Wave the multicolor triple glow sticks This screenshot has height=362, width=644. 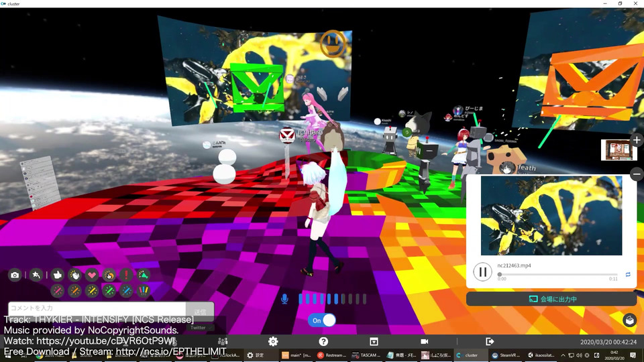pyautogui.click(x=144, y=290)
